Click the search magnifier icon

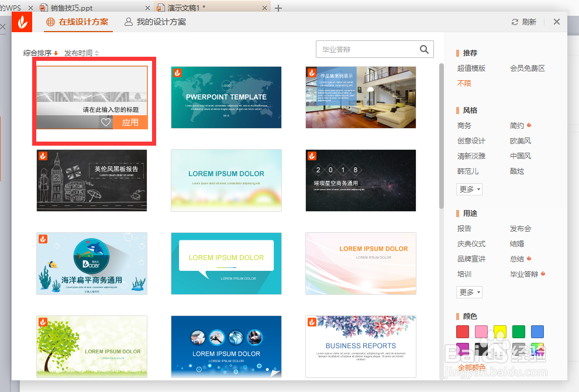pyautogui.click(x=425, y=49)
